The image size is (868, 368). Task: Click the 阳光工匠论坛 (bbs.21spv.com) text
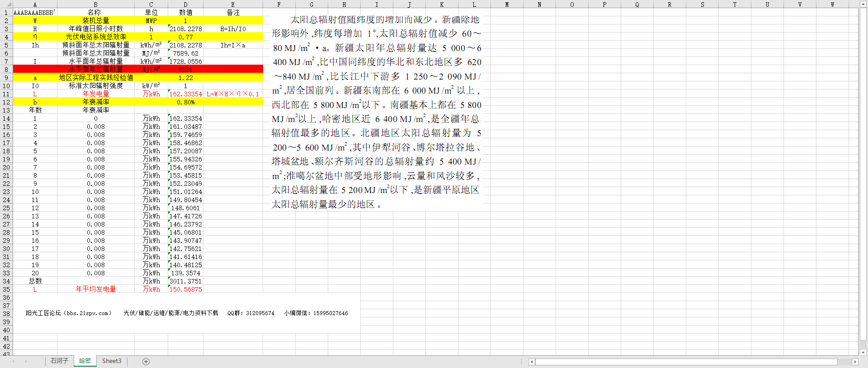point(68,313)
